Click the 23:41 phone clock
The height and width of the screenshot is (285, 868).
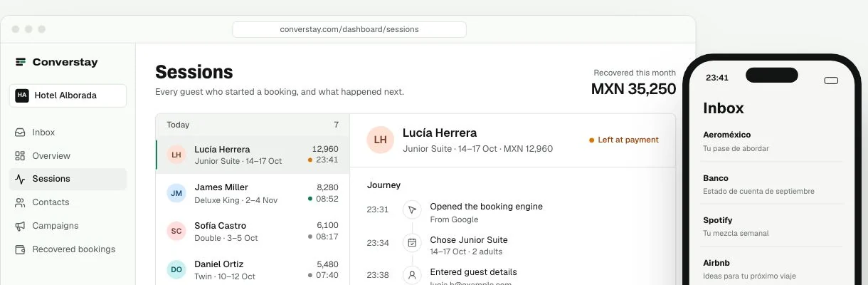coord(716,78)
